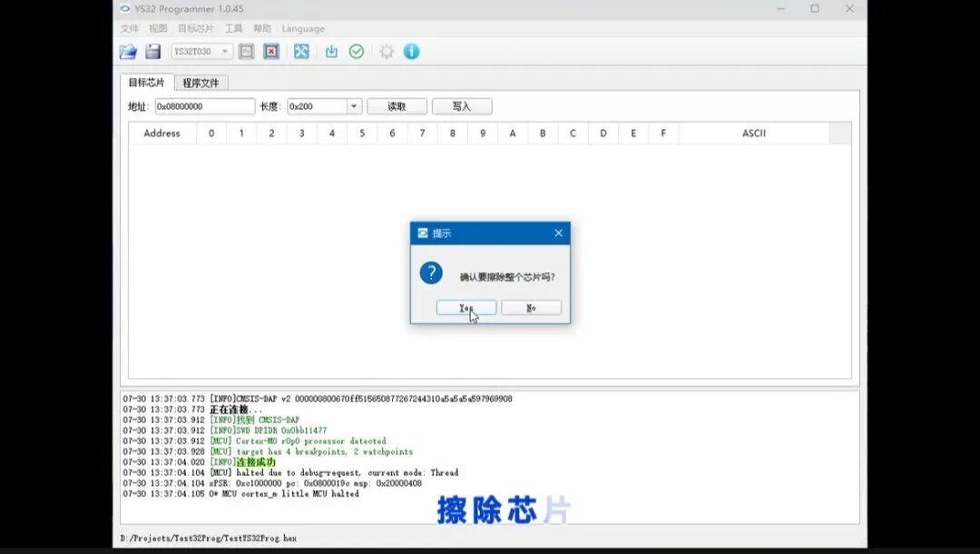This screenshot has height=554, width=980.
Task: Click the red X erase chip icon
Action: [x=271, y=51]
